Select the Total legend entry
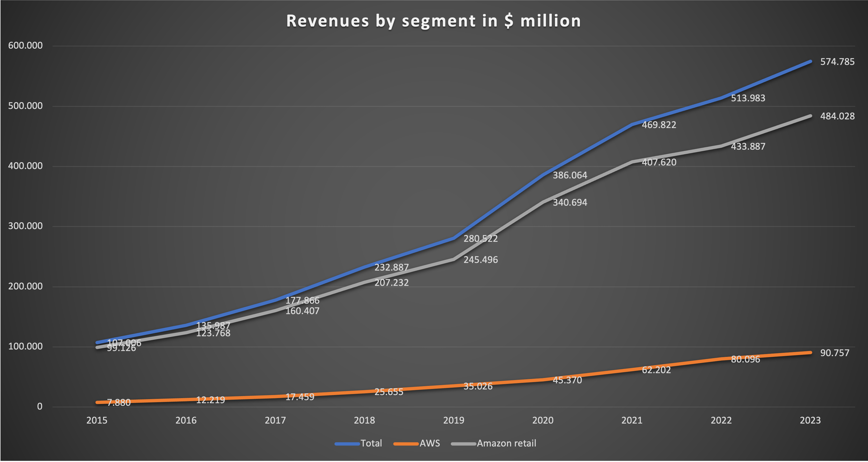The height and width of the screenshot is (462, 868). (x=371, y=443)
